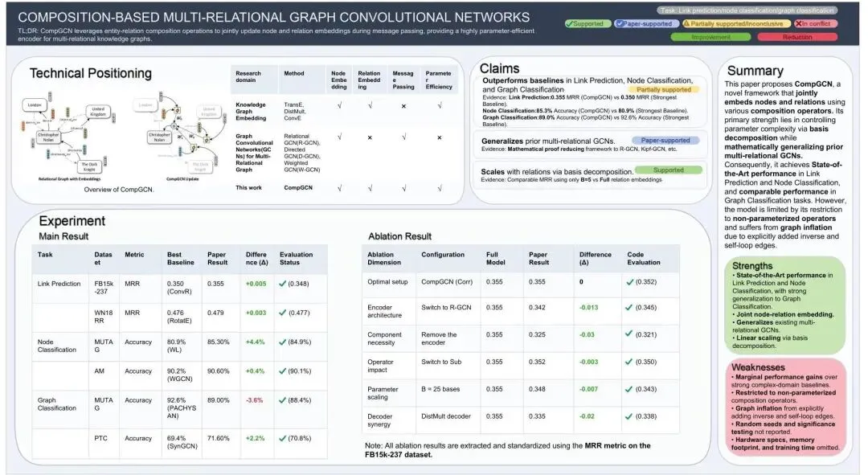868x475 pixels.
Task: Click the check mark next to (0.477)
Action: point(282,313)
